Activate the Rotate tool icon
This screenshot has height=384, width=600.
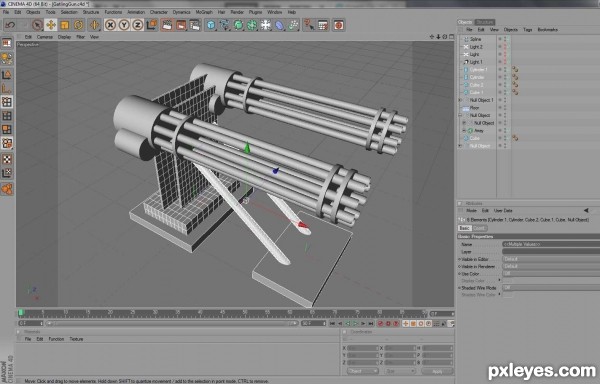(78, 25)
